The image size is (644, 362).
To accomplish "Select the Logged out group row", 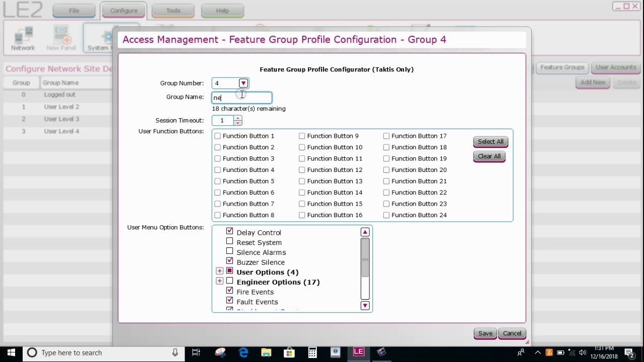I will (x=58, y=95).
